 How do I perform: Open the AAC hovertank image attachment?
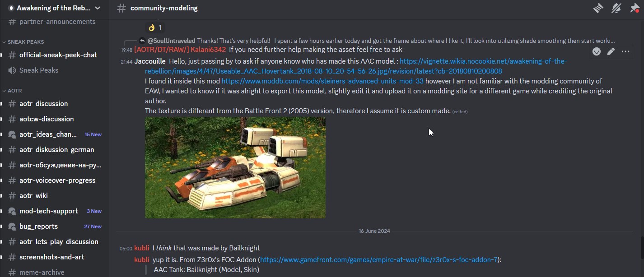(235, 168)
